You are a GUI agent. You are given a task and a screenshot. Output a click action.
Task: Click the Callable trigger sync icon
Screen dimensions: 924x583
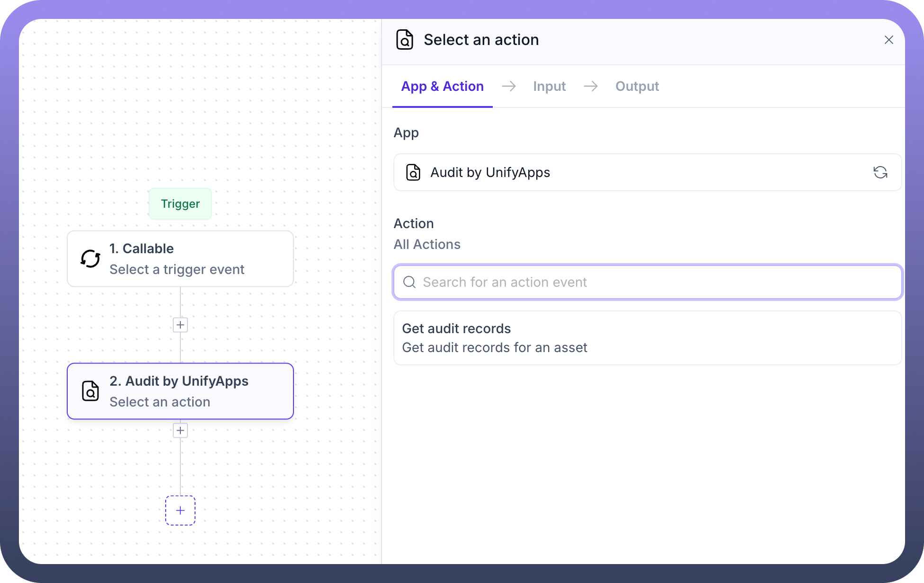90,259
